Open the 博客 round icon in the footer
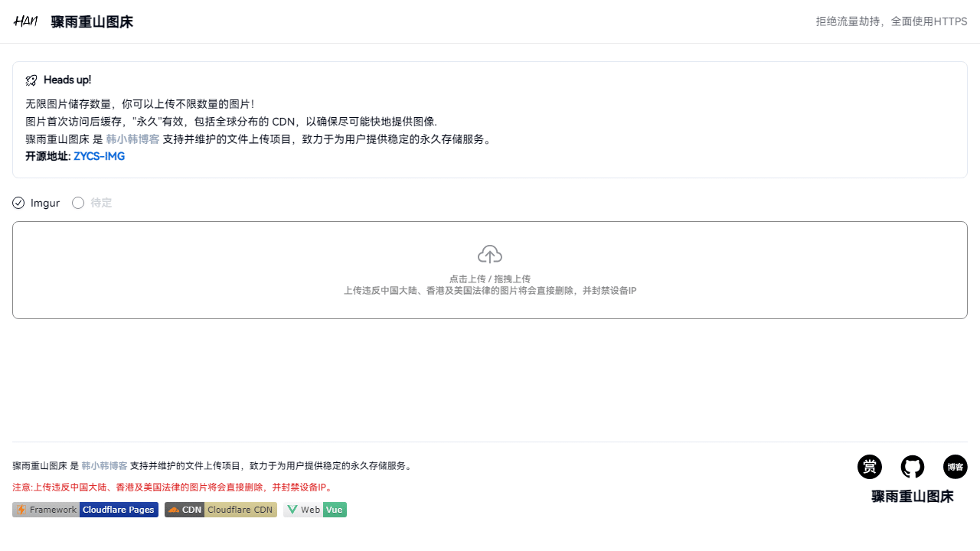980x551 pixels. tap(955, 467)
